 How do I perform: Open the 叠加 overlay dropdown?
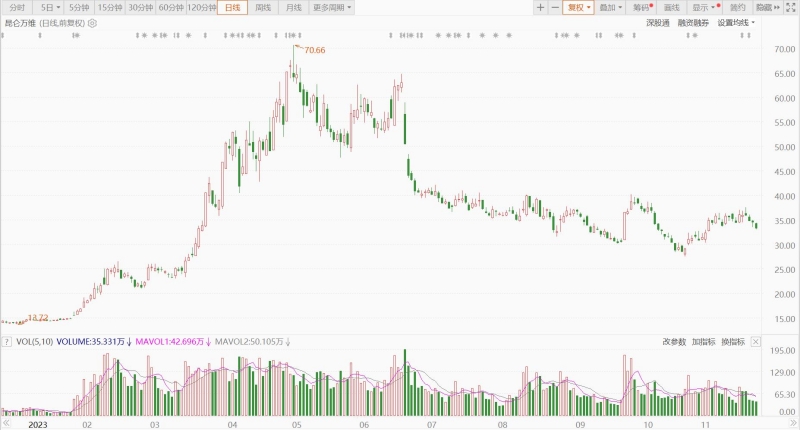(610, 8)
